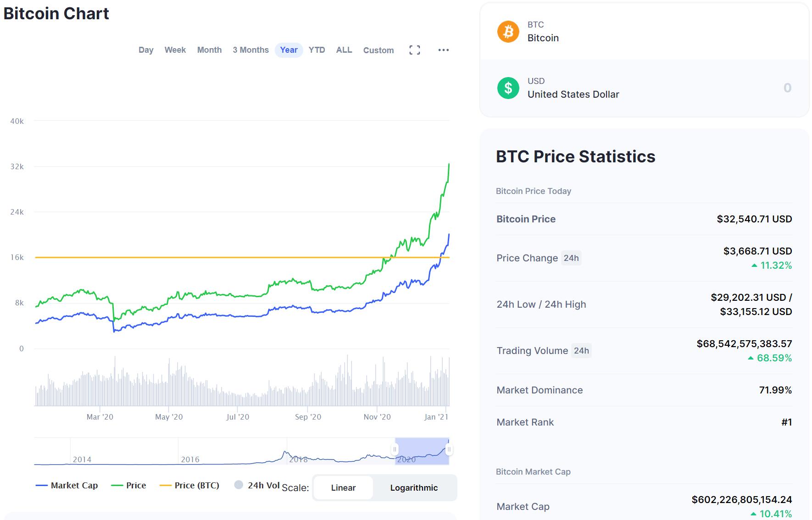This screenshot has width=812, height=520.
Task: Select the Day time range
Action: (146, 50)
